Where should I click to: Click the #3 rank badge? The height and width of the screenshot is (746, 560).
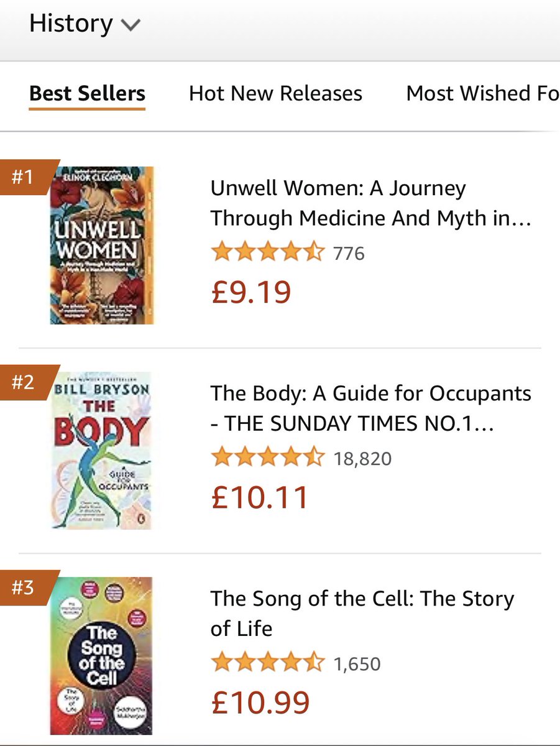(x=25, y=587)
